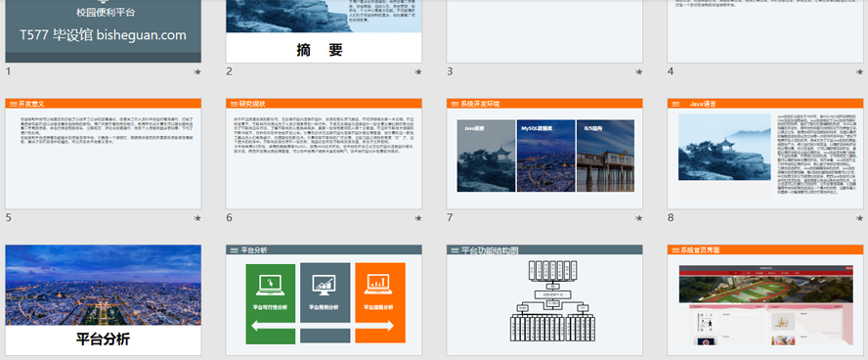Click the animation star icon under slide 3
The width and height of the screenshot is (868, 360).
(639, 72)
